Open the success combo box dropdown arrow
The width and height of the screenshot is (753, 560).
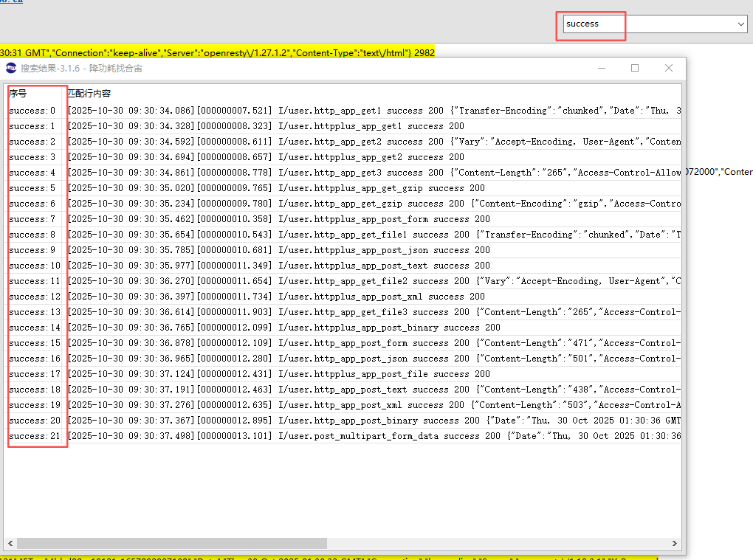pos(741,24)
